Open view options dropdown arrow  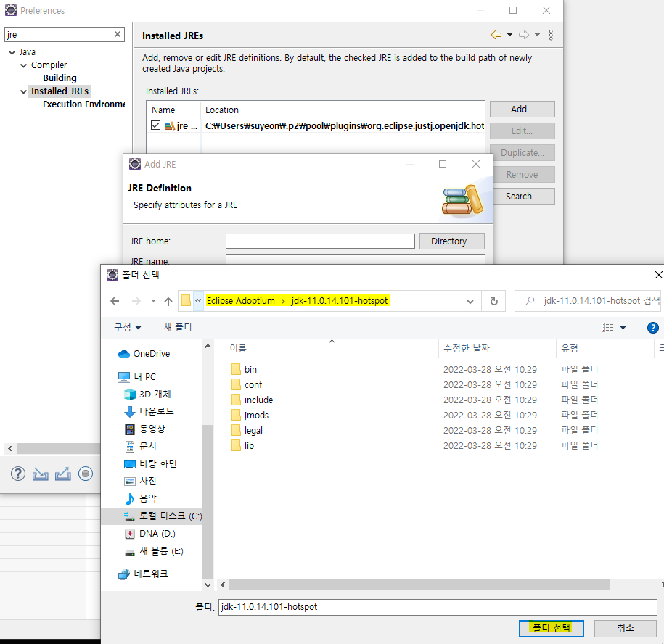click(623, 328)
